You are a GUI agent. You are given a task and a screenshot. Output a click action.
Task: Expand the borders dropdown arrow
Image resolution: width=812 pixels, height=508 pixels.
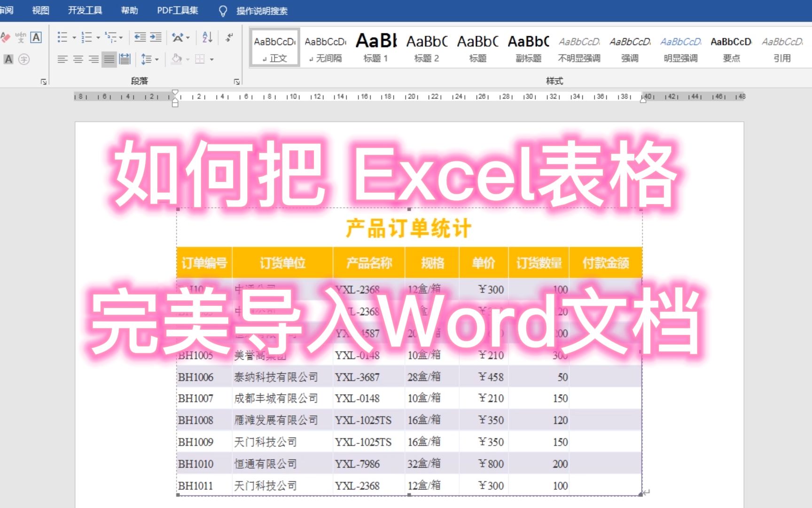coord(212,60)
